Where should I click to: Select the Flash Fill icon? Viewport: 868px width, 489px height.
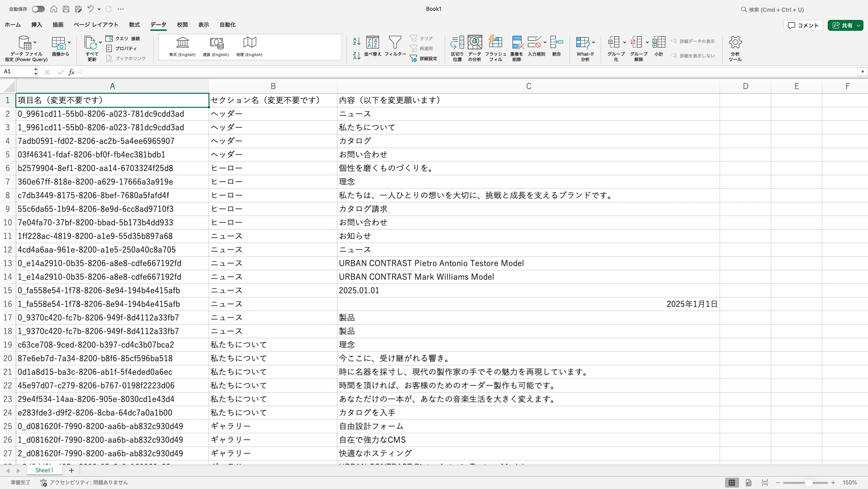point(495,43)
